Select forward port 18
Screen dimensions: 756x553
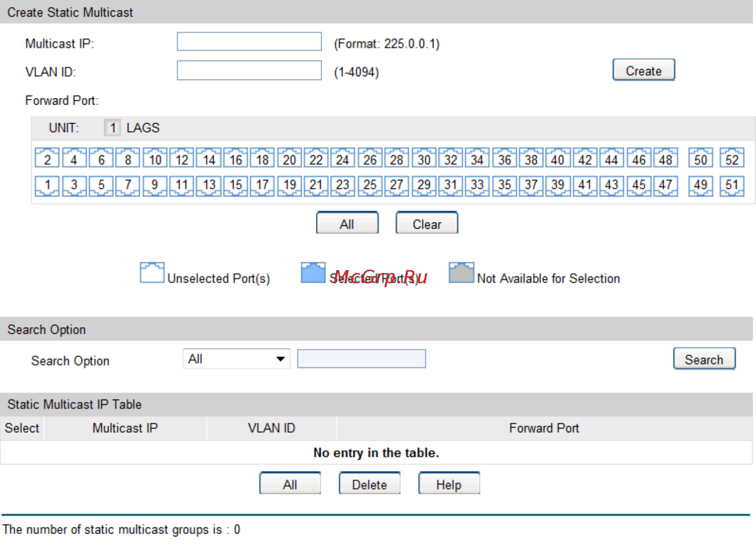pyautogui.click(x=262, y=158)
